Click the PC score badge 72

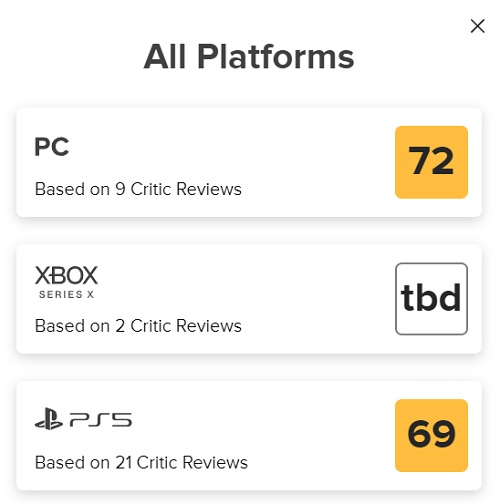point(431,162)
